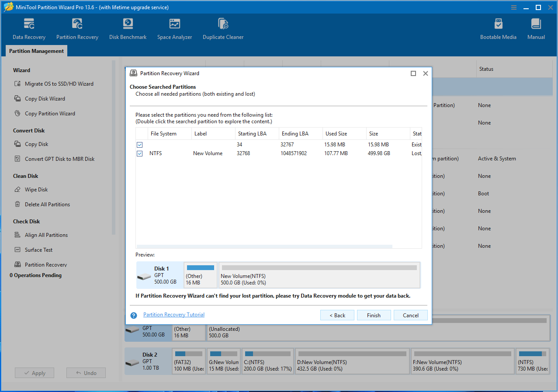This screenshot has height=392, width=558.
Task: Select the C: NTFS partition on Disk 2
Action: pos(267,361)
